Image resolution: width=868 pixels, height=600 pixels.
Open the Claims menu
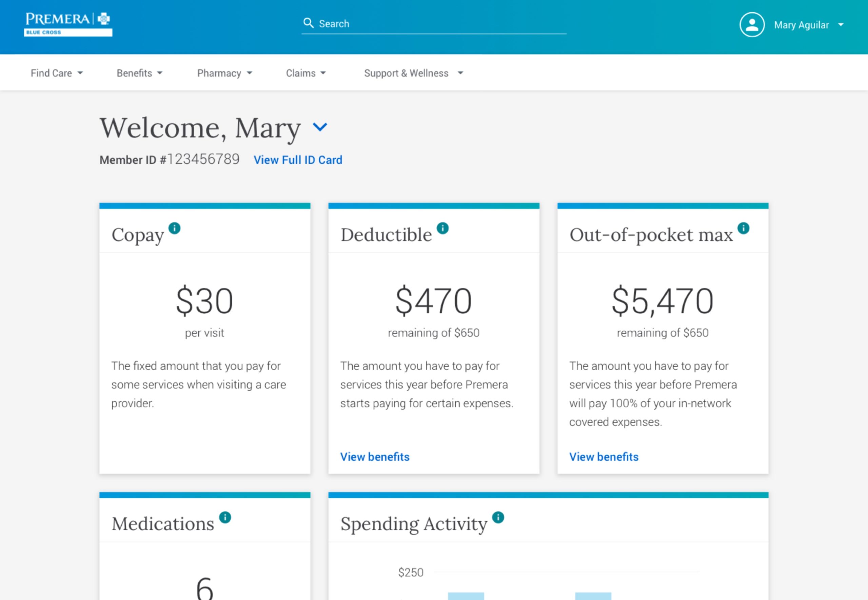point(305,73)
